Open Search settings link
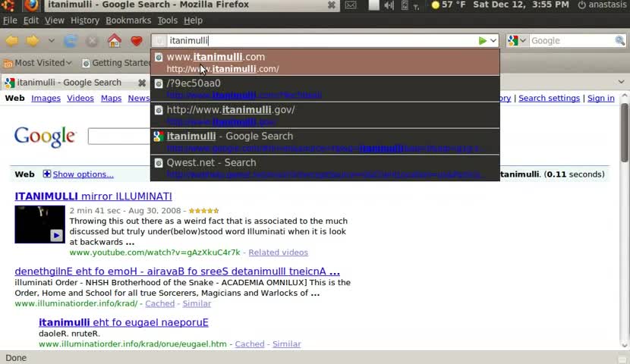This screenshot has width=630, height=364. tap(549, 99)
